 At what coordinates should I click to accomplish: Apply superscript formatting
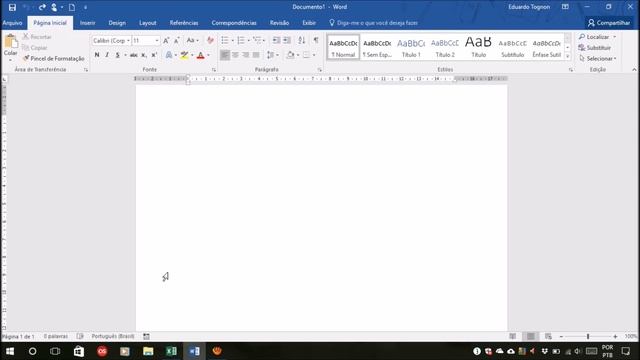pos(154,55)
